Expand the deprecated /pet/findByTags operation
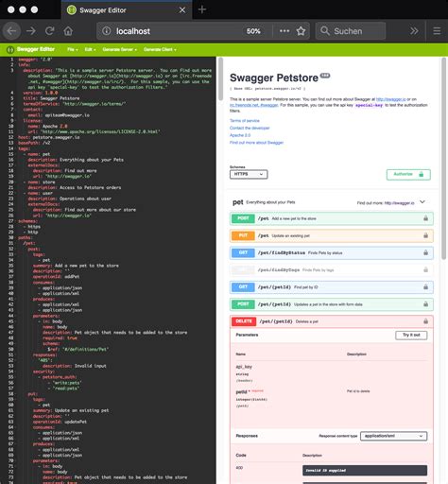 point(331,269)
